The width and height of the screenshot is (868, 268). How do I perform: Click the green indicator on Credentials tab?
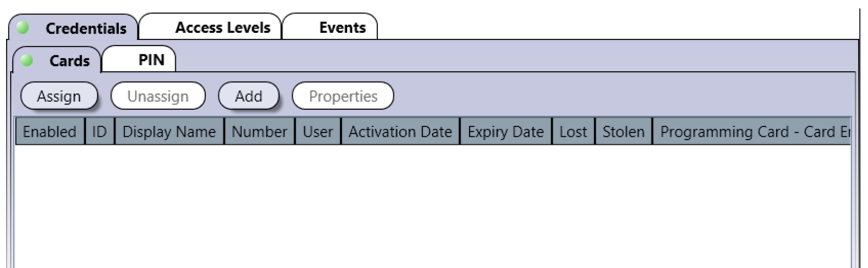[x=22, y=28]
